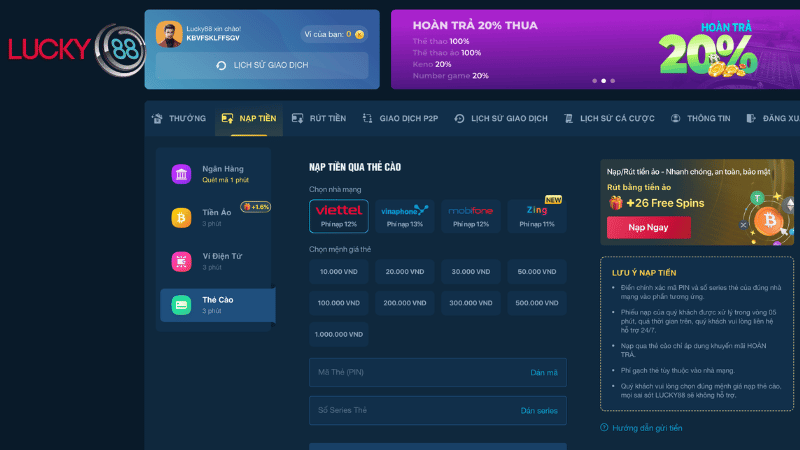Image resolution: width=800 pixels, height=450 pixels.
Task: Select Ví Điện Tử deposit method
Action: point(216,261)
